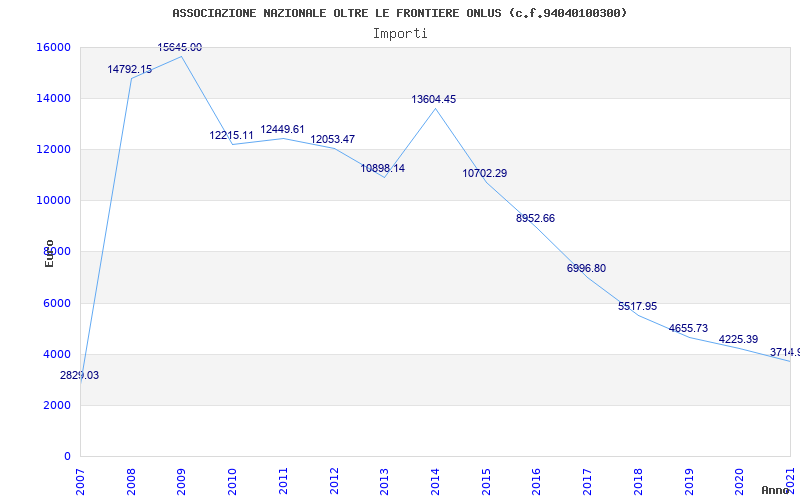Image resolution: width=800 pixels, height=500 pixels.
Task: Click the 4000 y-axis tick label
Action: point(56,354)
